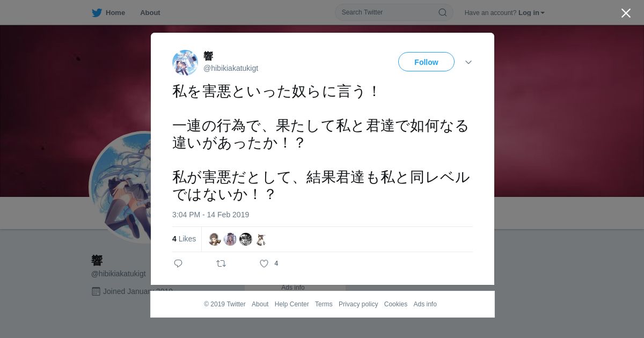The width and height of the screenshot is (644, 338).
Task: Click the Twitter bird Home icon
Action: pyautogui.click(x=97, y=13)
